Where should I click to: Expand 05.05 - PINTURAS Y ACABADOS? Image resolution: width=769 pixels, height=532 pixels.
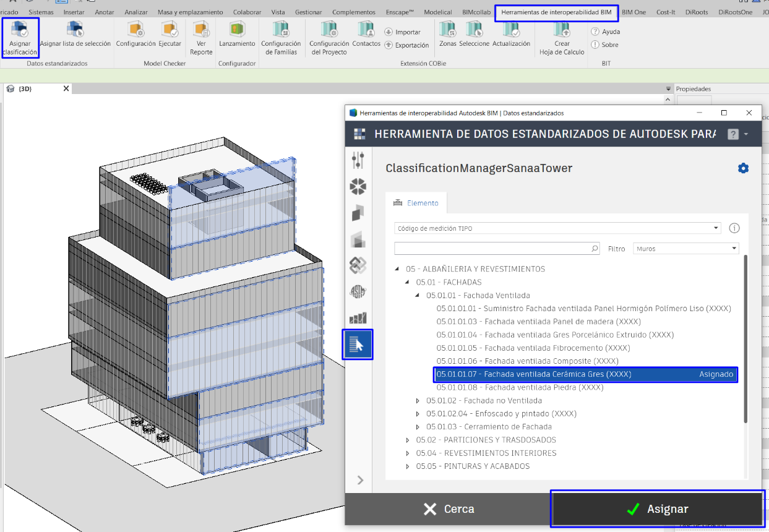(407, 466)
